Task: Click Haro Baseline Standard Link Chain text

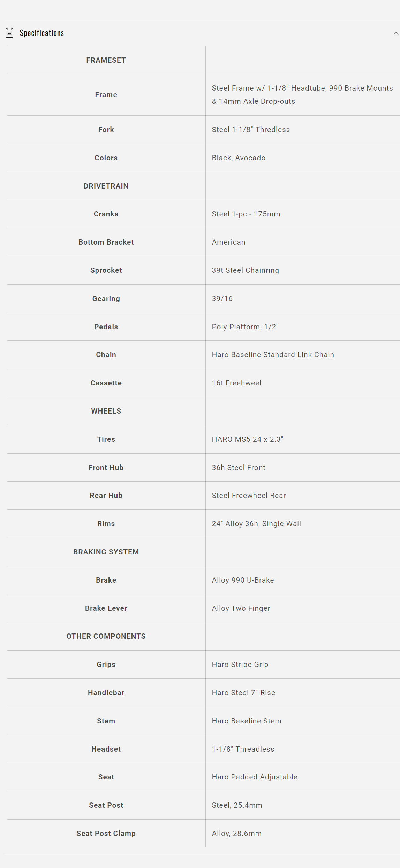Action: click(273, 355)
